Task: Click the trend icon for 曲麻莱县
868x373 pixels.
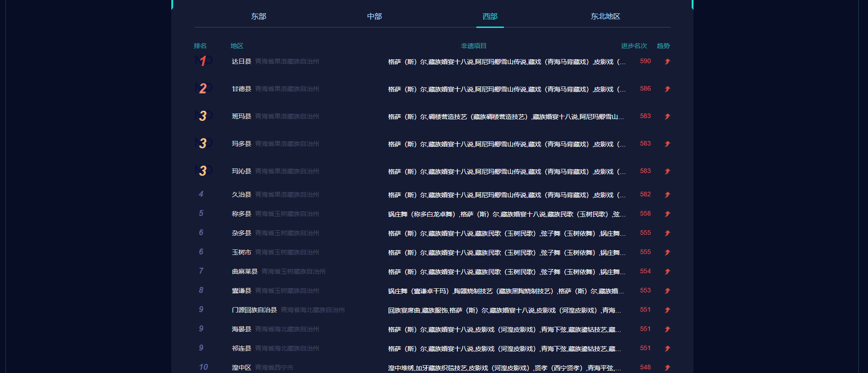Action: point(667,271)
